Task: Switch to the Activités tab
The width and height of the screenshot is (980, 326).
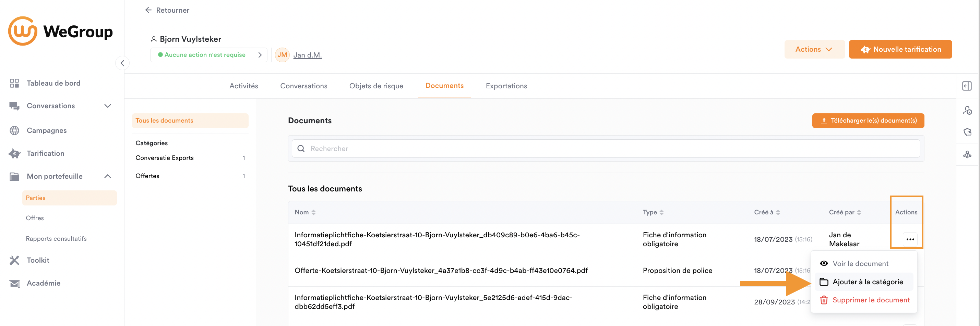Action: coord(243,86)
